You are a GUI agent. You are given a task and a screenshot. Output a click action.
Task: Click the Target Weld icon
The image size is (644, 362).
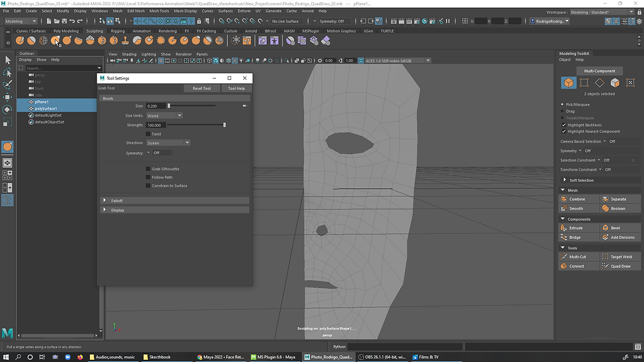pos(606,256)
